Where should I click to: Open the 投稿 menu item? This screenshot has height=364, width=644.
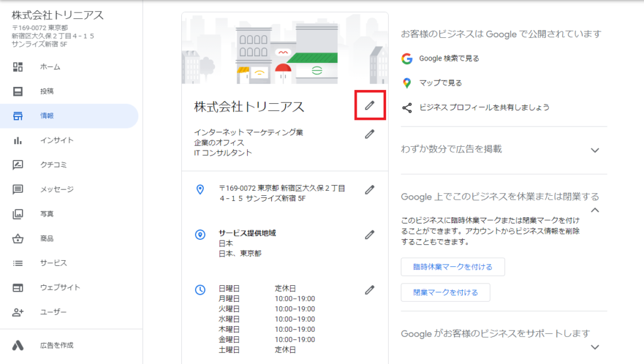[x=69, y=91]
